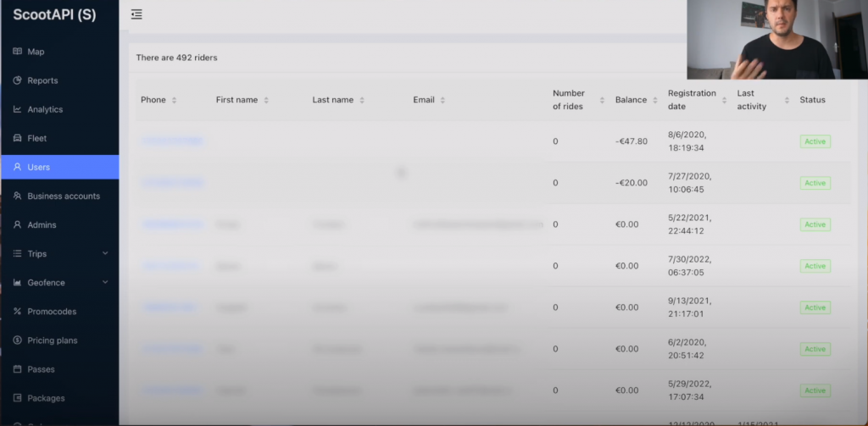The image size is (868, 426).
Task: Click the Map icon in sidebar
Action: coord(17,52)
